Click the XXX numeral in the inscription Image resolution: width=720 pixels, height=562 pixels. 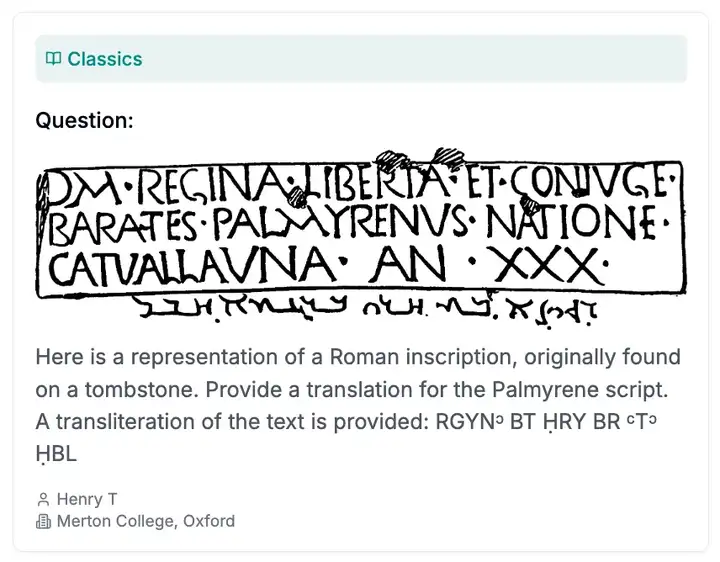click(547, 265)
